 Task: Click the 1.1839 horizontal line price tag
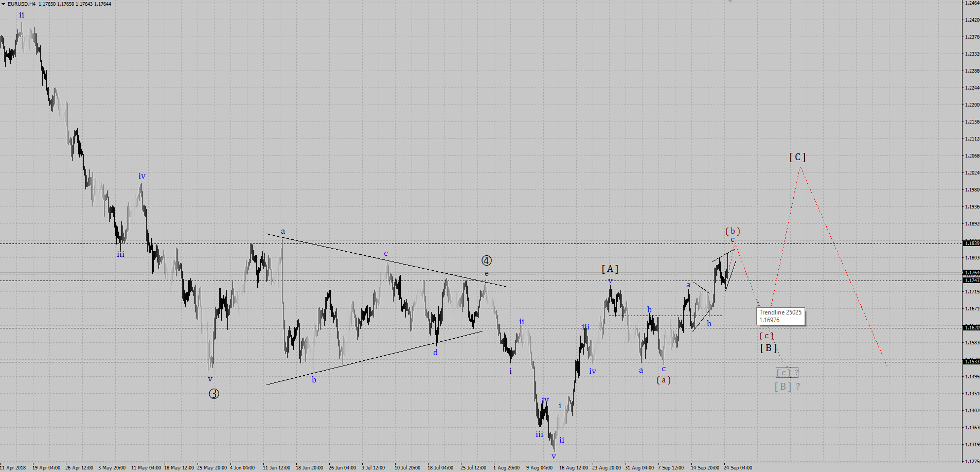click(x=971, y=243)
